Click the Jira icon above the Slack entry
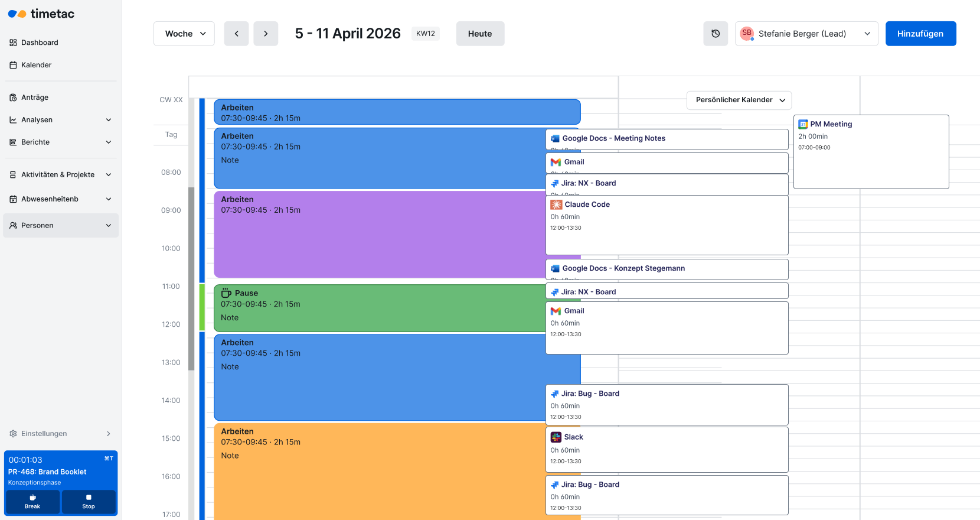 (x=555, y=394)
